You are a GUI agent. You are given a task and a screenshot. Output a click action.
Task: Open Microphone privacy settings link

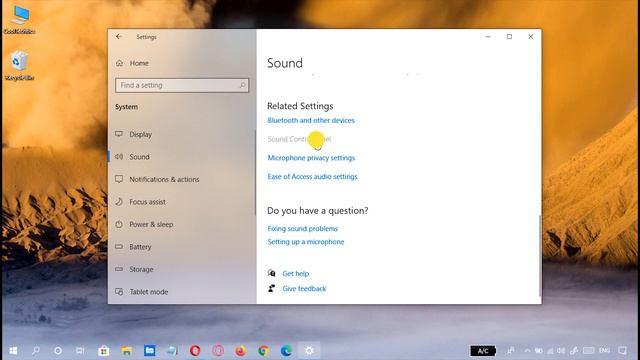click(x=311, y=158)
